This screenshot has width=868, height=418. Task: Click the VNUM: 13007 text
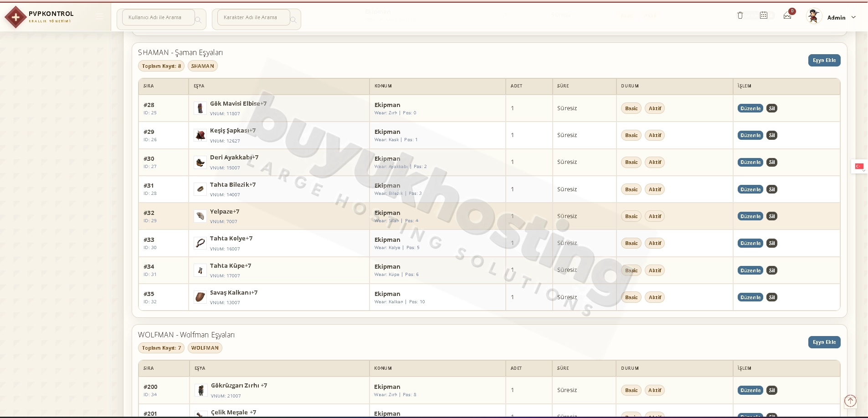(225, 302)
